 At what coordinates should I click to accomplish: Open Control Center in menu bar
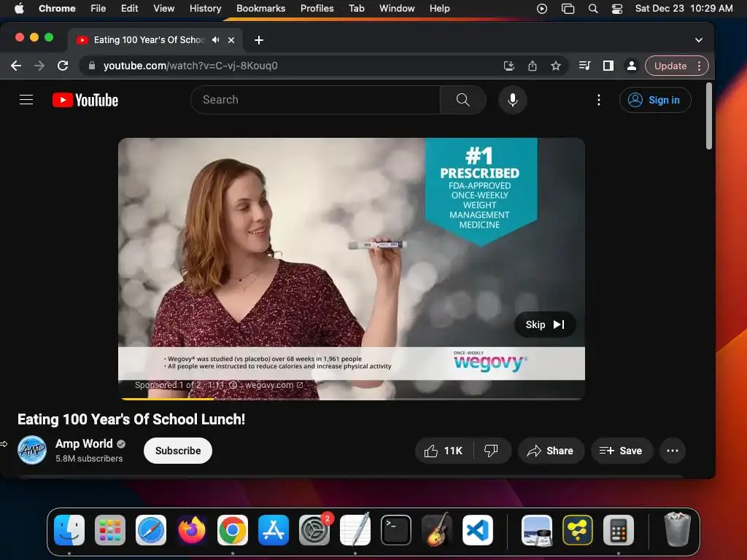(617, 8)
